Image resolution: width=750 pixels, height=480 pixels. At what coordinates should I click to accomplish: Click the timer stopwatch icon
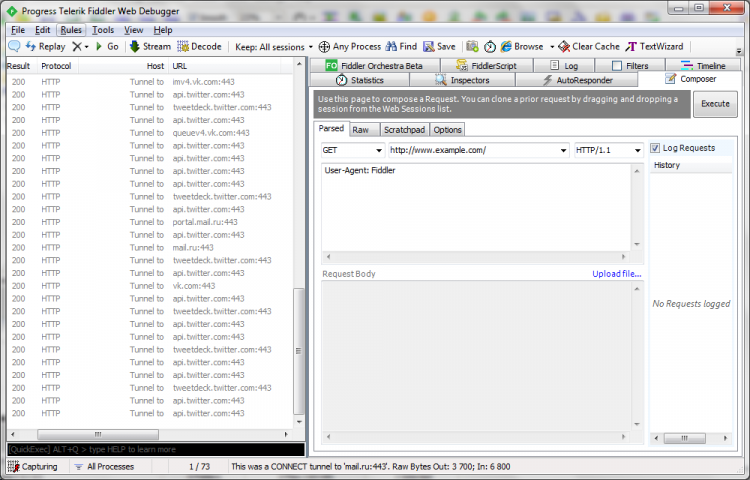click(x=490, y=46)
